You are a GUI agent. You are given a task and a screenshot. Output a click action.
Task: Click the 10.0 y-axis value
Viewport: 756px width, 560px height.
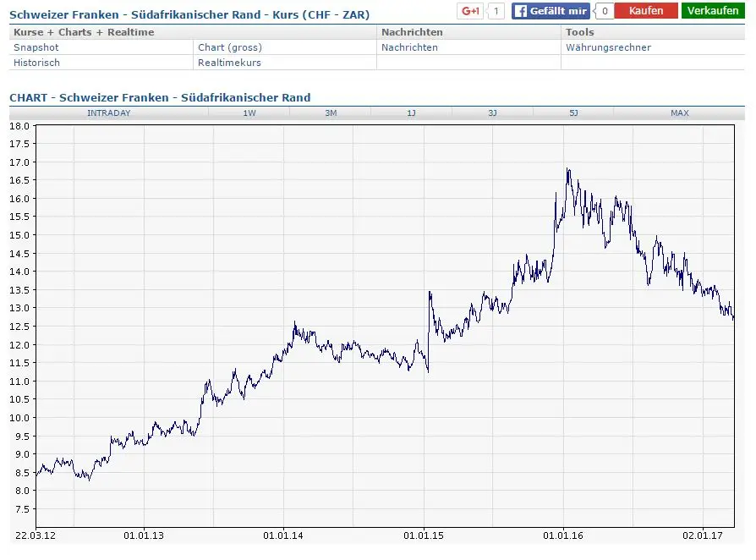point(19,418)
